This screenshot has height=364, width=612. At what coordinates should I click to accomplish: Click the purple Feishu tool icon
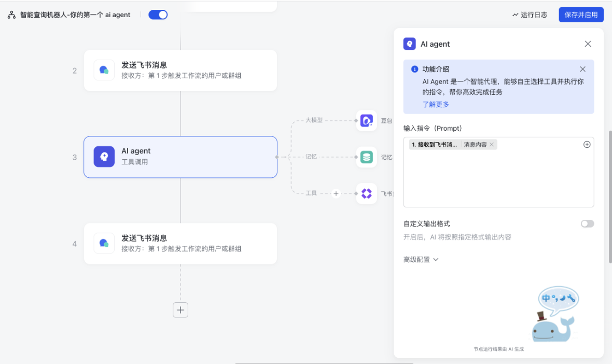367,193
